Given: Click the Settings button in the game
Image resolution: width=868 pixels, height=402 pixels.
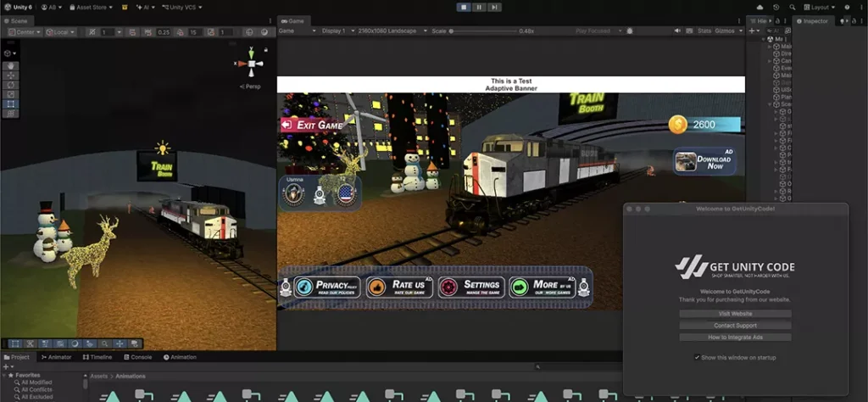Looking at the screenshot, I should point(471,288).
